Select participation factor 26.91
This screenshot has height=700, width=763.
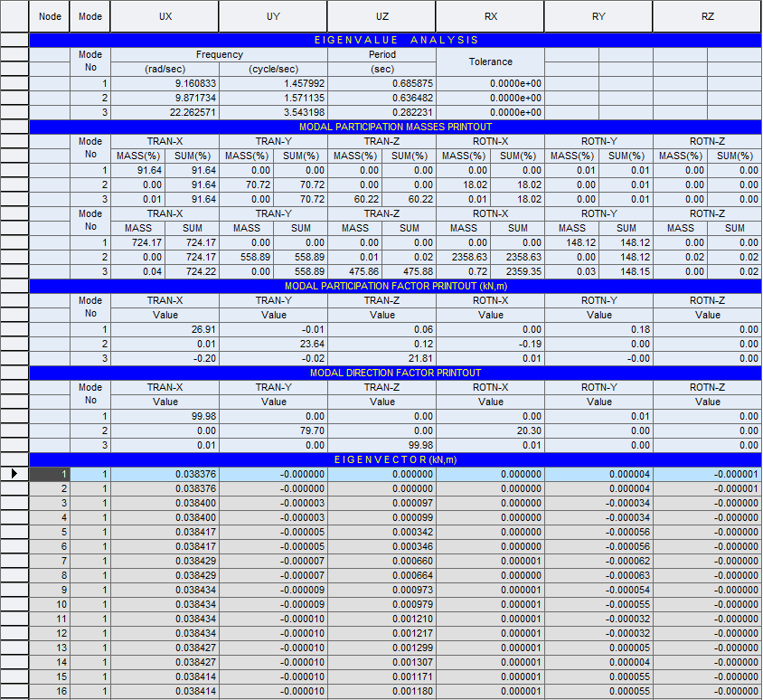(165, 329)
